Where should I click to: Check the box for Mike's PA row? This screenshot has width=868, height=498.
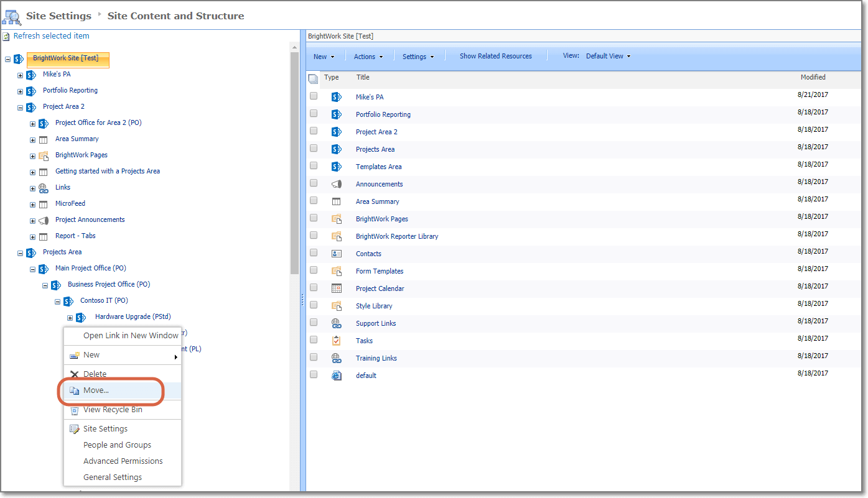pos(314,96)
